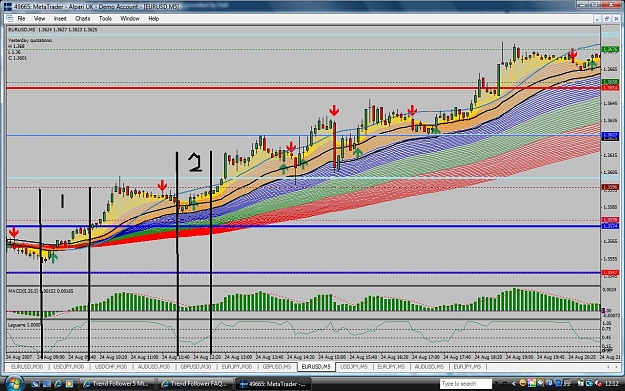Viewport: 625px width, 391px height.
Task: Switch to the USDCHF,M30 chart tab
Action: click(111, 366)
